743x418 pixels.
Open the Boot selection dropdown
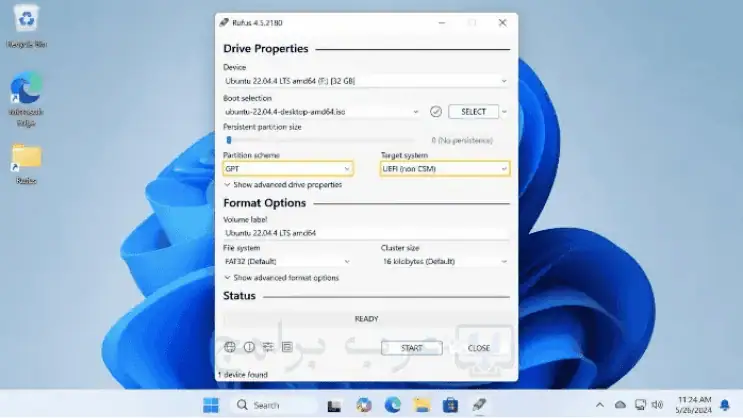[322, 112]
